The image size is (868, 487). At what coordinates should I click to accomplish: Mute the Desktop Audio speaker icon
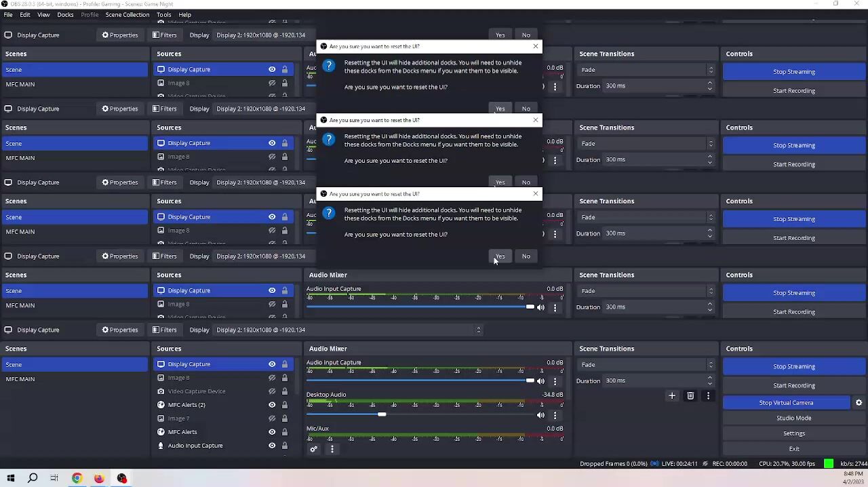click(540, 415)
